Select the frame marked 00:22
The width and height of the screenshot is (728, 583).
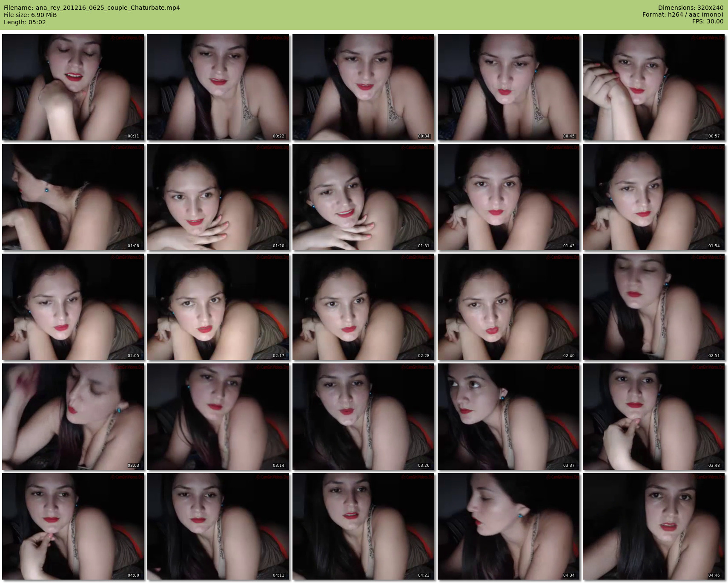(218, 87)
